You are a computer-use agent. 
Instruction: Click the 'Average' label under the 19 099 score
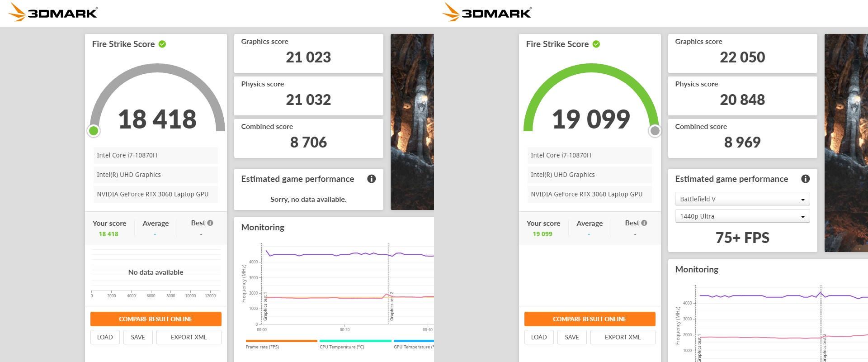(590, 223)
